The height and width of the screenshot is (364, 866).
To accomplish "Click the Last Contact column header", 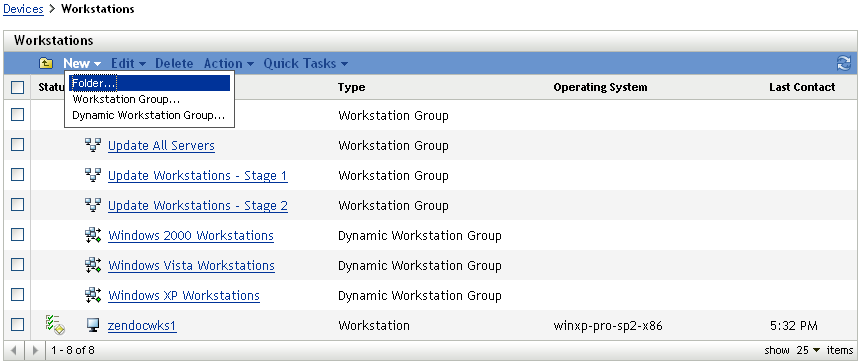I will (802, 87).
